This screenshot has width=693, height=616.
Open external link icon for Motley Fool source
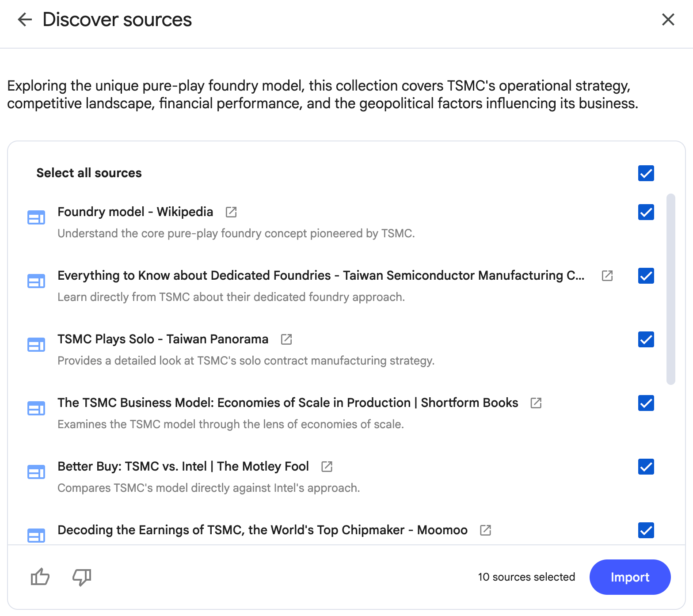coord(327,467)
